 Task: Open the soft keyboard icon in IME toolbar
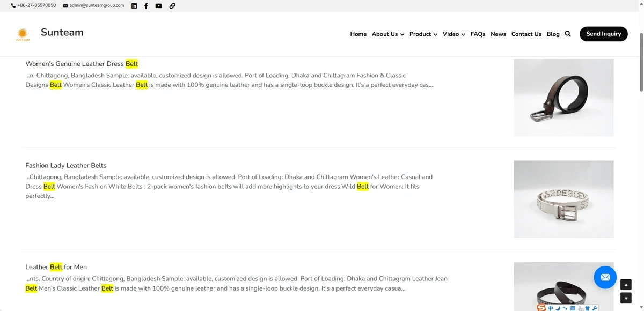pyautogui.click(x=573, y=308)
